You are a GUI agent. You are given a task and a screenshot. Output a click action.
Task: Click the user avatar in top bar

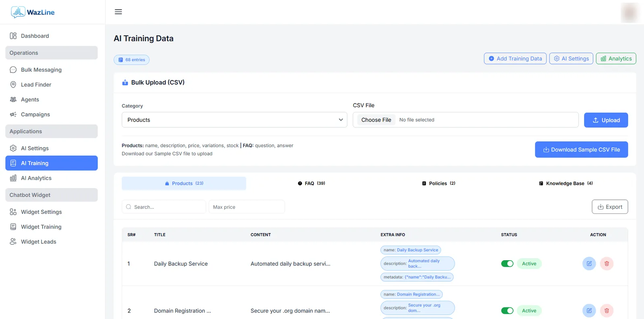(x=630, y=12)
